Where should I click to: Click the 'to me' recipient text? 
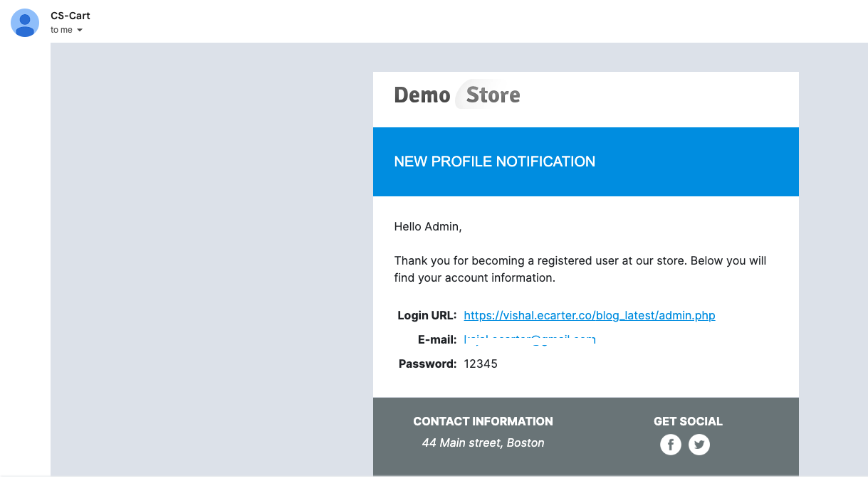click(x=61, y=30)
